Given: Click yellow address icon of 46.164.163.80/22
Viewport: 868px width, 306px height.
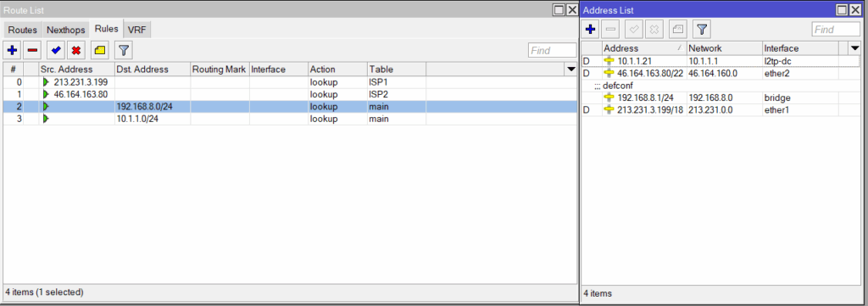Looking at the screenshot, I should pyautogui.click(x=609, y=73).
